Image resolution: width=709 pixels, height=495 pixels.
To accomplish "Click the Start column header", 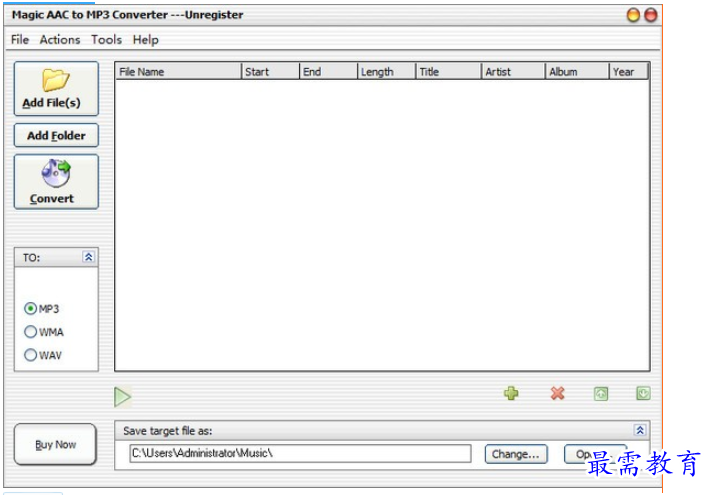I will 270,72.
